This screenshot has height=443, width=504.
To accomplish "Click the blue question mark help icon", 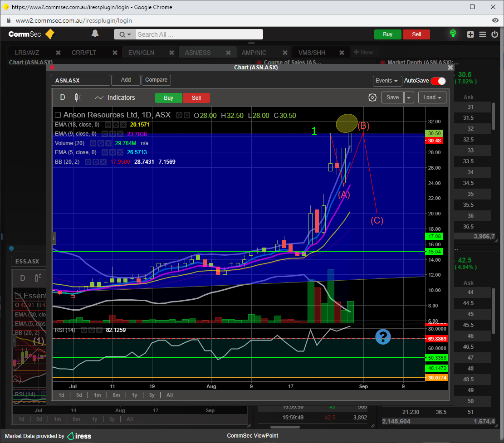I will pyautogui.click(x=383, y=337).
